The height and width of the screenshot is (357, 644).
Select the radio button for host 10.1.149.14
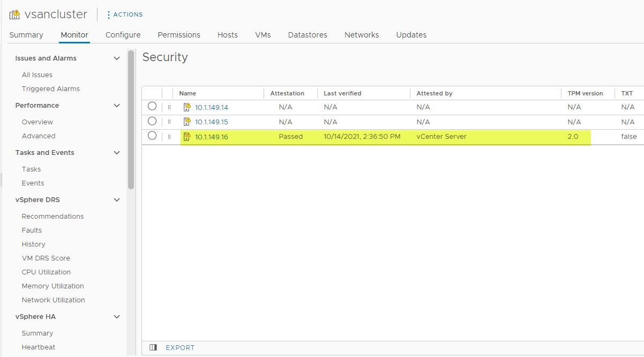pos(152,107)
